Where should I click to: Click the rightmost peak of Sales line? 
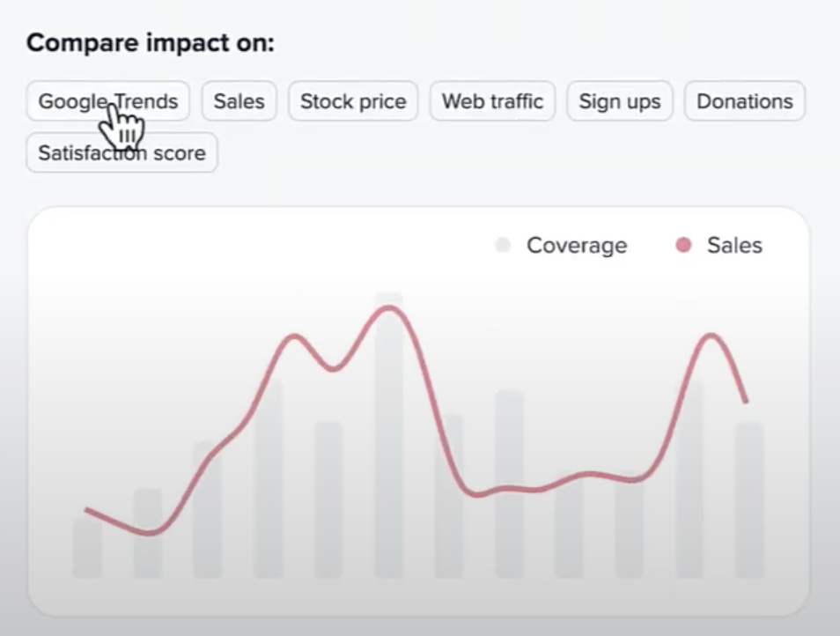[711, 336]
